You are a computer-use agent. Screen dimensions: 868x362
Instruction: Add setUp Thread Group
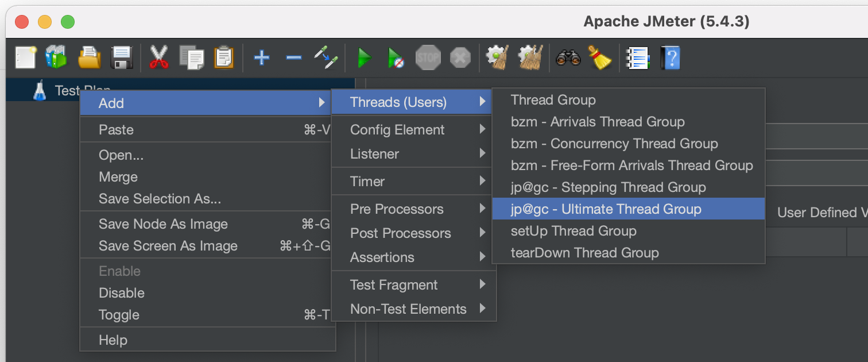click(629, 231)
